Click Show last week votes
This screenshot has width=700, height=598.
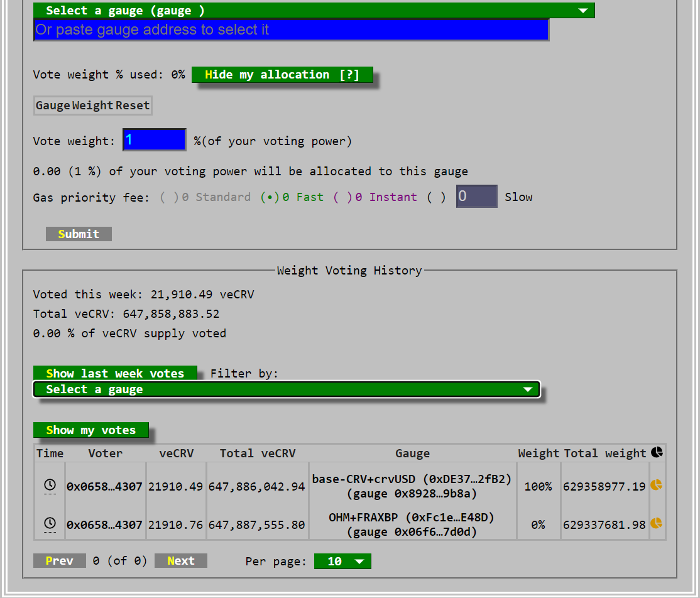tap(115, 373)
